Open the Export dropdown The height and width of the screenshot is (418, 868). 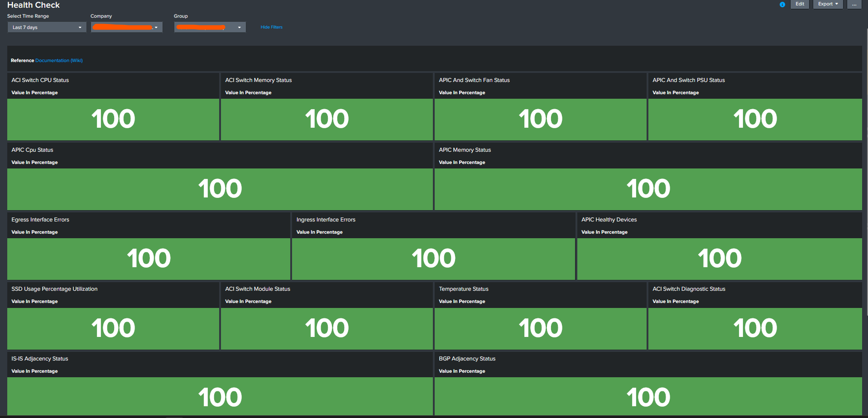coord(827,4)
